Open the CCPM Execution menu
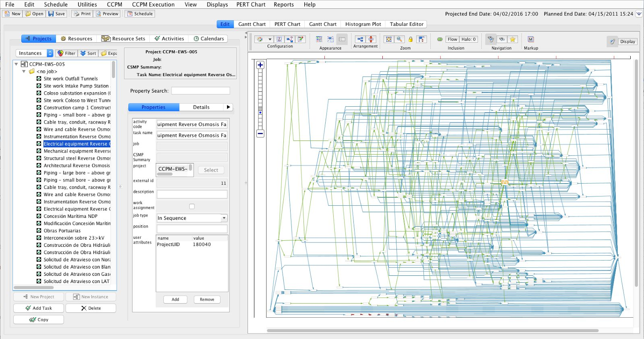The height and width of the screenshot is (339, 644). pos(153,4)
